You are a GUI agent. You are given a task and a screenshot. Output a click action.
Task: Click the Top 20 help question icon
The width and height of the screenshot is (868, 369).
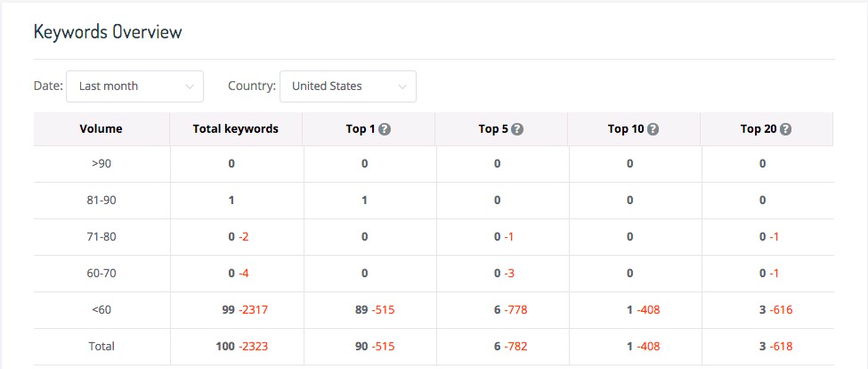pyautogui.click(x=785, y=129)
